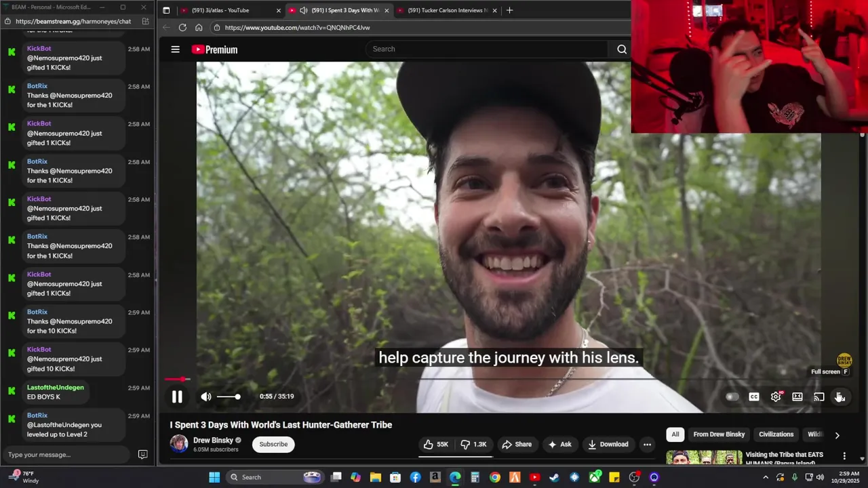Open options for Visiting the Tribe video

click(844, 456)
